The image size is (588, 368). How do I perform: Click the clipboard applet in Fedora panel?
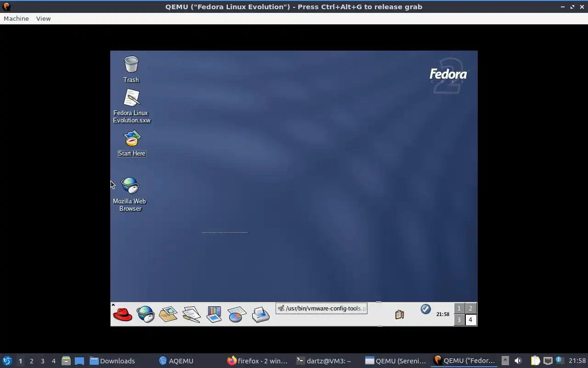point(400,314)
